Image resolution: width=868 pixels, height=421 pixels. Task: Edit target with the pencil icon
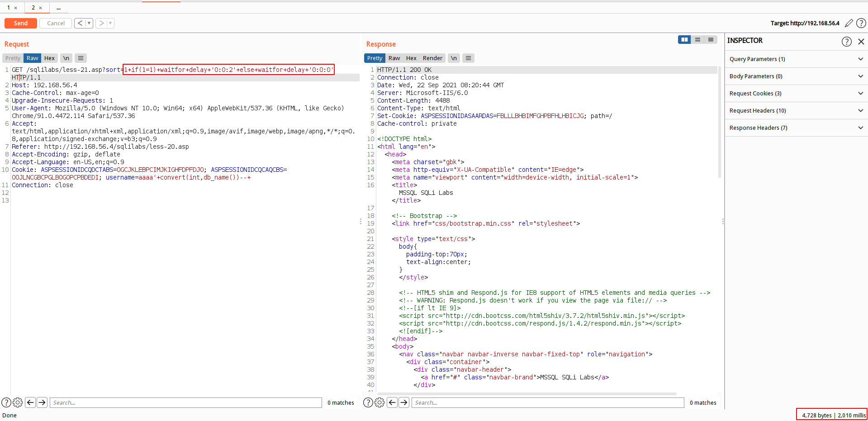[x=849, y=23]
